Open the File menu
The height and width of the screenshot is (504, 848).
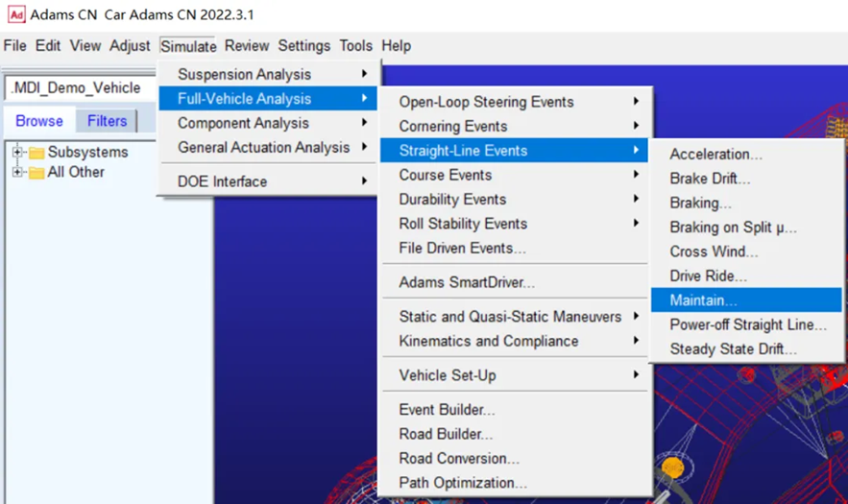(14, 46)
